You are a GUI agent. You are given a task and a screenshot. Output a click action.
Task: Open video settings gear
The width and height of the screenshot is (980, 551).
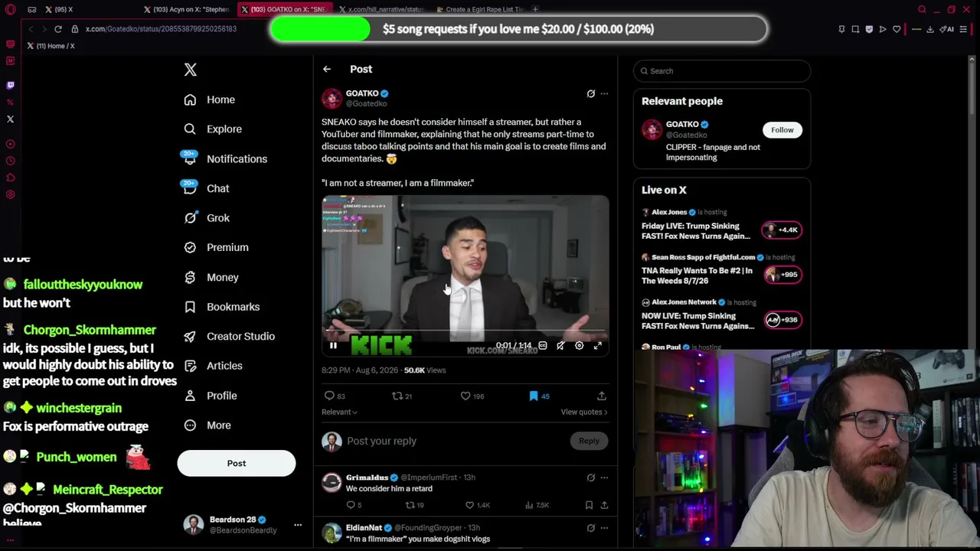(579, 346)
